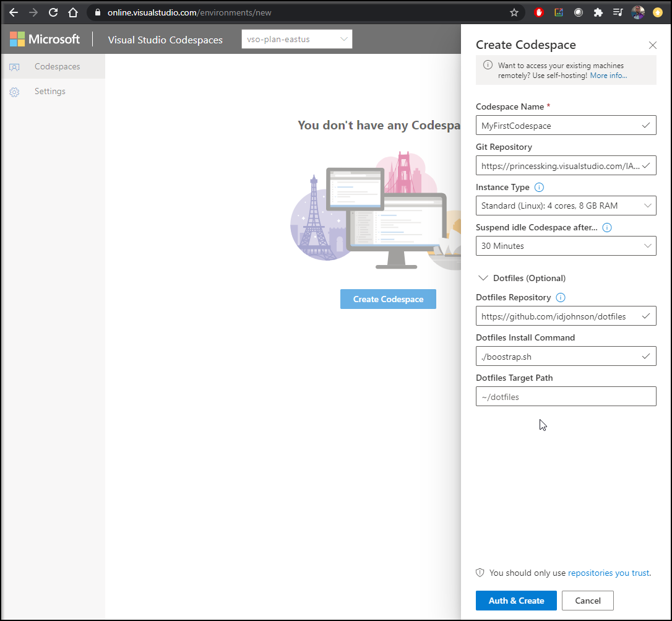
Task: Click the padlock icon in the address bar
Action: pos(97,12)
